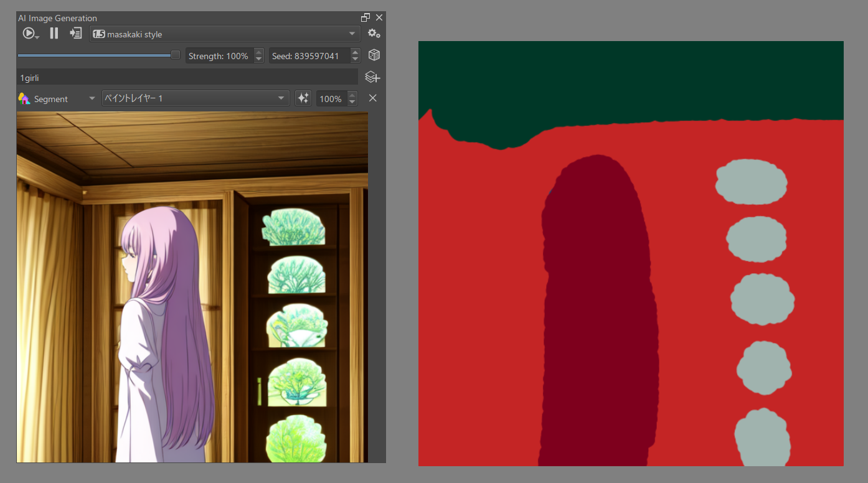Decrease Strength with the down arrow
Viewport: 868px width, 483px height.
point(259,60)
